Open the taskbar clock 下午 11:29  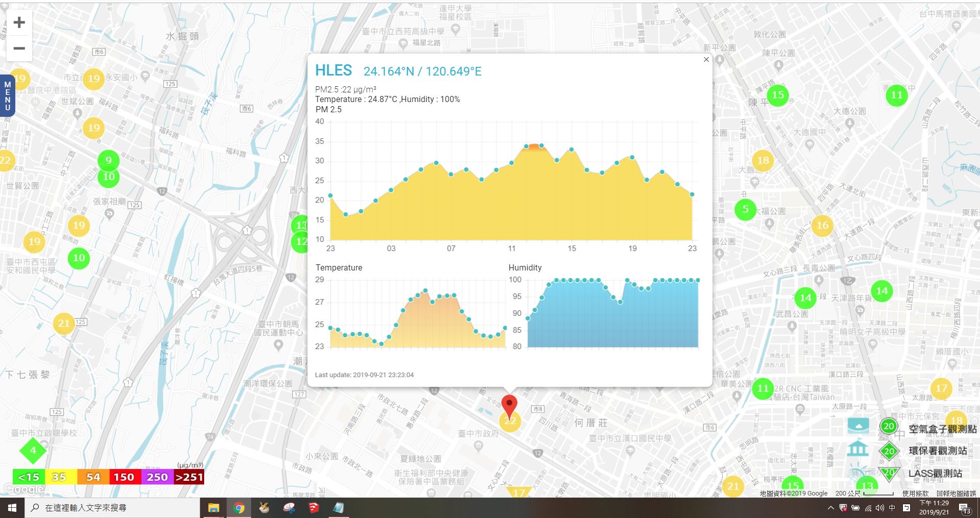tap(934, 508)
